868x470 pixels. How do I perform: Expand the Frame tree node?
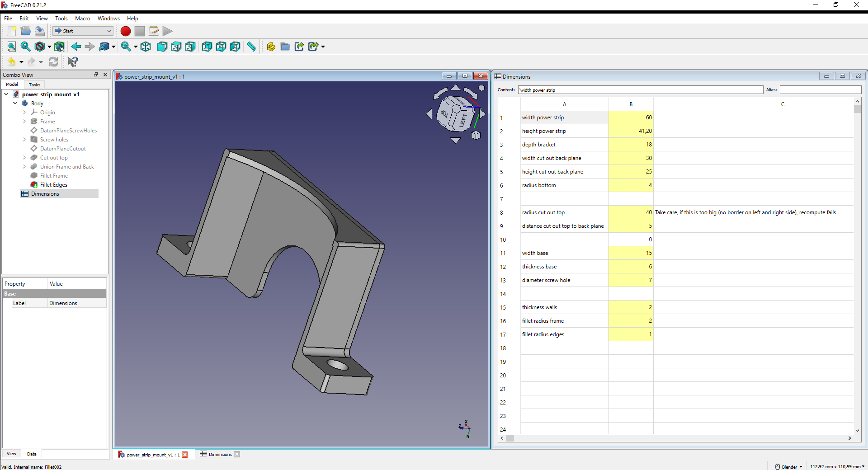coord(24,122)
